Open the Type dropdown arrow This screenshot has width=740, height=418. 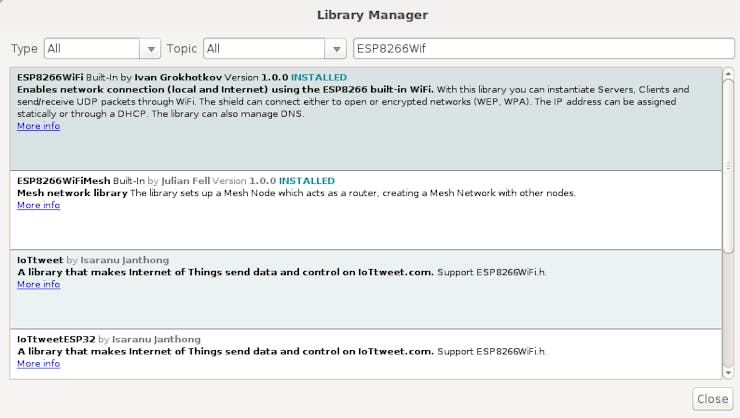(151, 49)
